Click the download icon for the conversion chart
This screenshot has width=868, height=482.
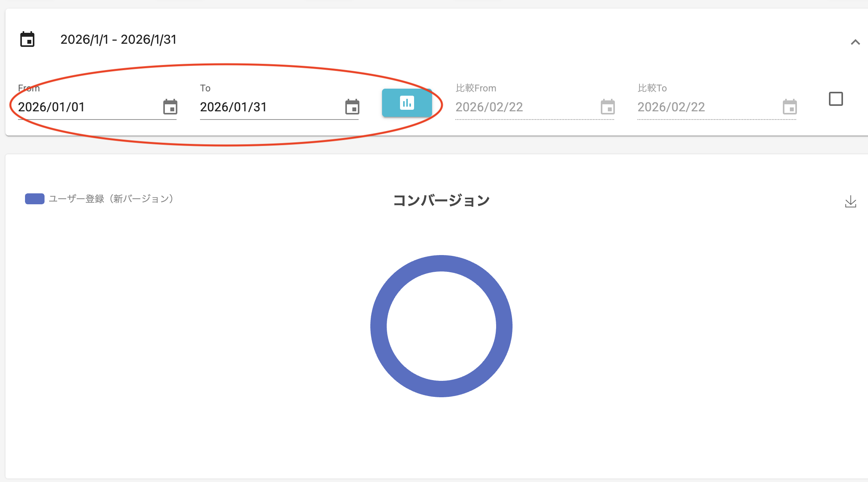click(850, 201)
